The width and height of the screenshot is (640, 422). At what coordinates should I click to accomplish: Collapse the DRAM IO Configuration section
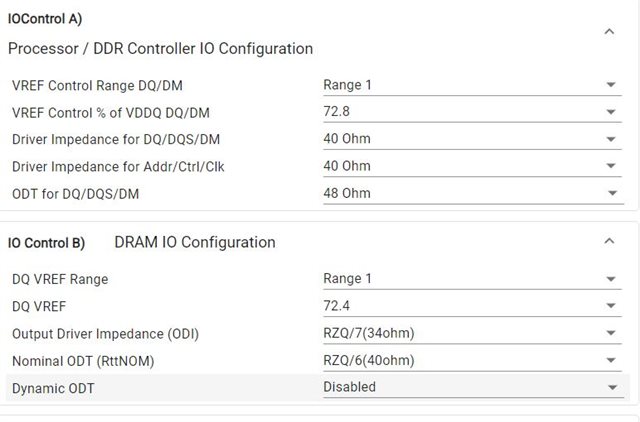click(609, 241)
